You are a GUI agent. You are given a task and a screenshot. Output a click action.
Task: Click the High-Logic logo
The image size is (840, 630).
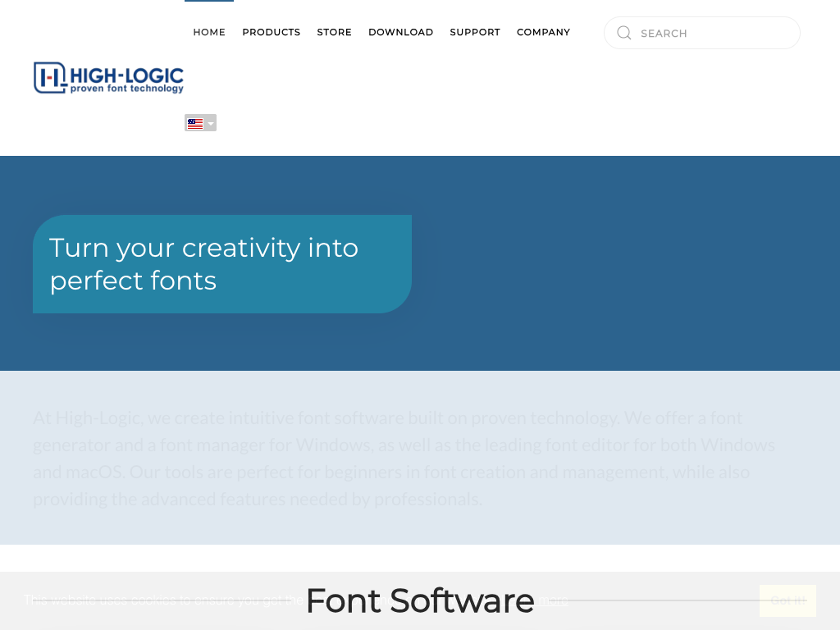[108, 77]
